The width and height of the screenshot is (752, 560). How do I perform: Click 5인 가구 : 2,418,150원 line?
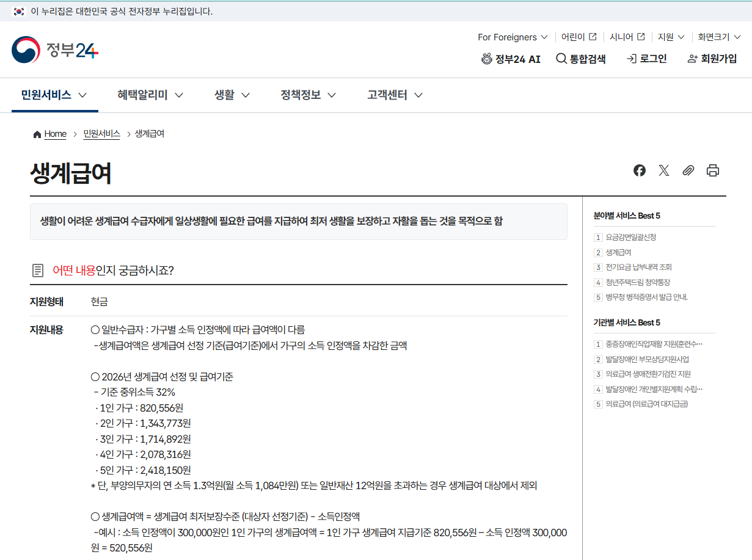143,470
